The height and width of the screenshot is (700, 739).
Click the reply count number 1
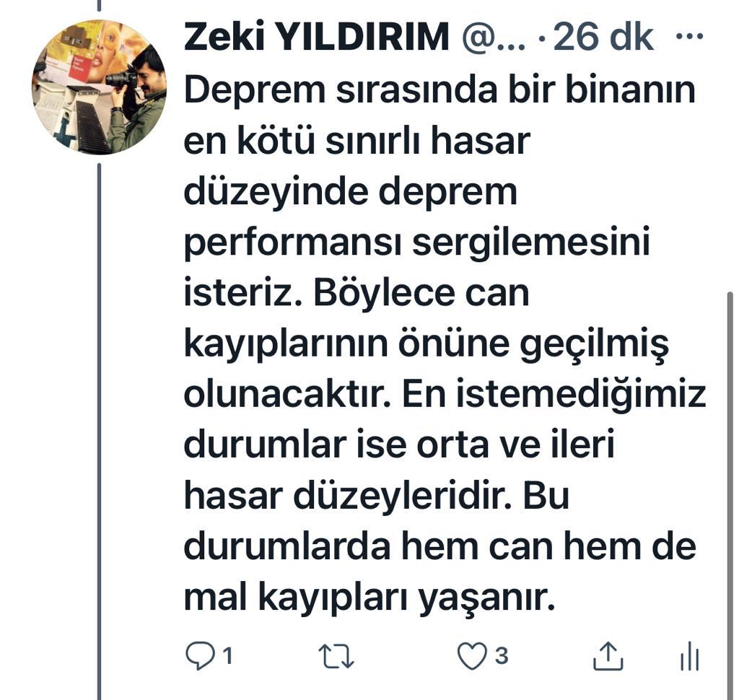click(227, 656)
